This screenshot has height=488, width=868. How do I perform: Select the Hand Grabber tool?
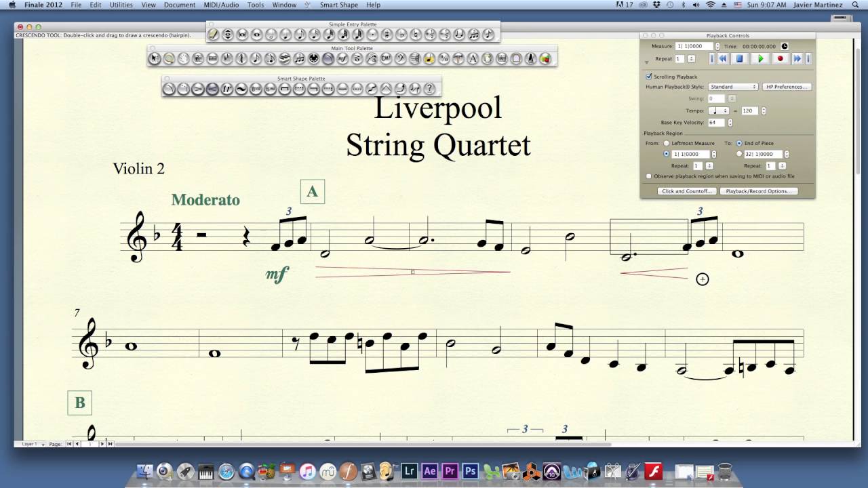tap(183, 59)
